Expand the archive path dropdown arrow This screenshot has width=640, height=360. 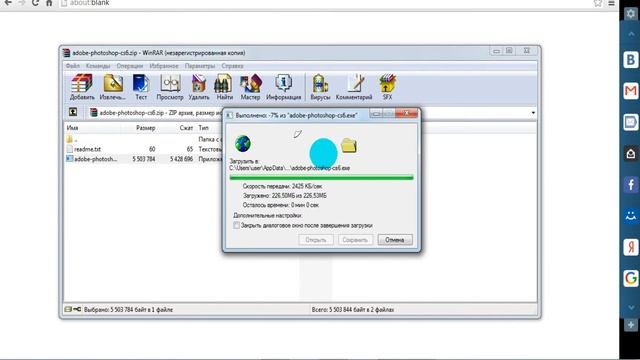coord(533,113)
